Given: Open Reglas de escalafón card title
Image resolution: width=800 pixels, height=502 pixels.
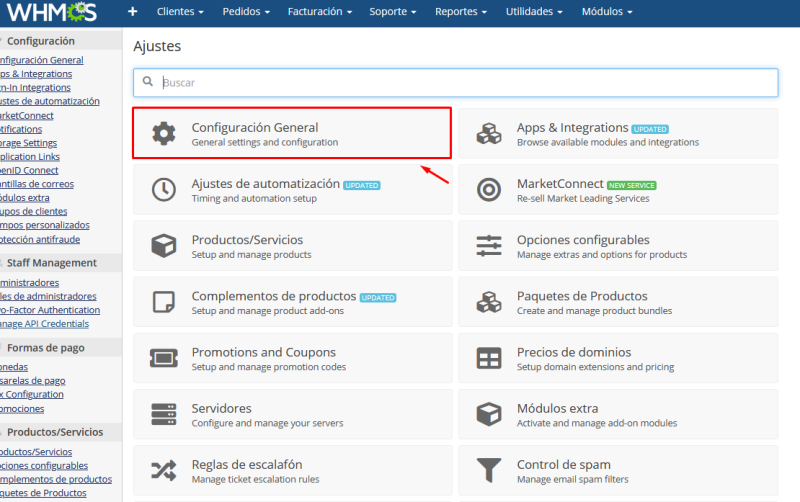Looking at the screenshot, I should click(247, 464).
